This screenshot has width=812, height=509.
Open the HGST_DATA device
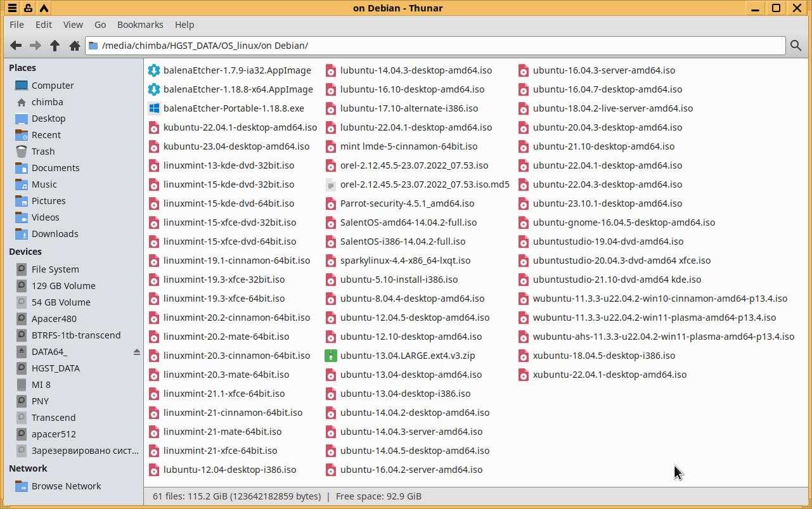(x=56, y=368)
